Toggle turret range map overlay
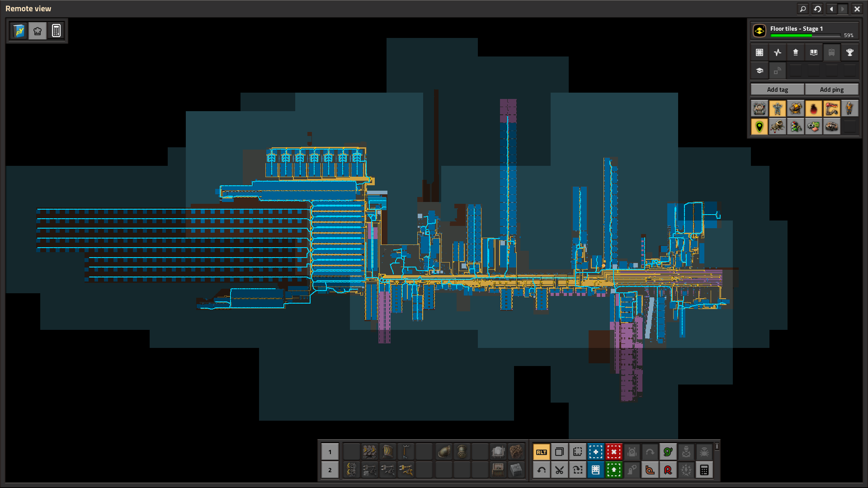The image size is (868, 488). (796, 108)
